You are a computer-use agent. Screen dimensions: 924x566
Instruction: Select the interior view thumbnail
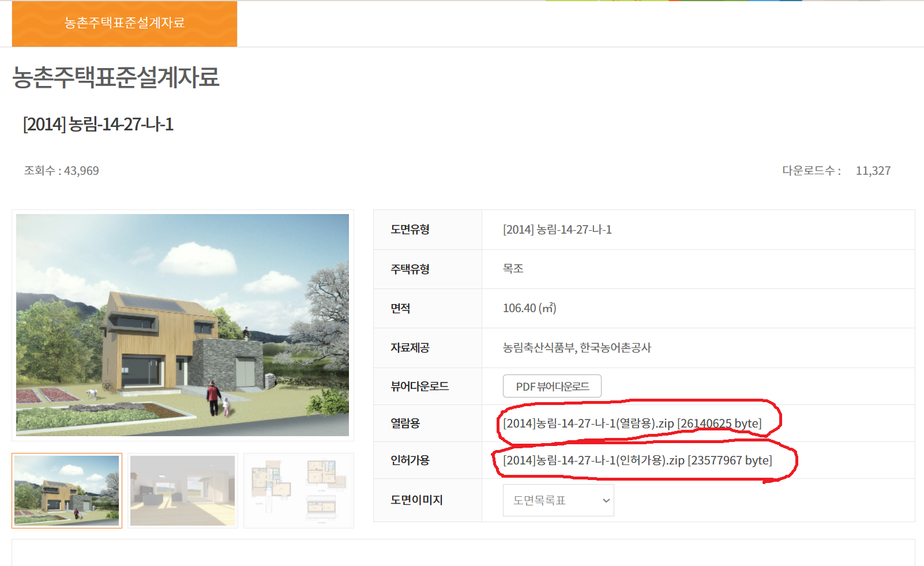pos(183,490)
